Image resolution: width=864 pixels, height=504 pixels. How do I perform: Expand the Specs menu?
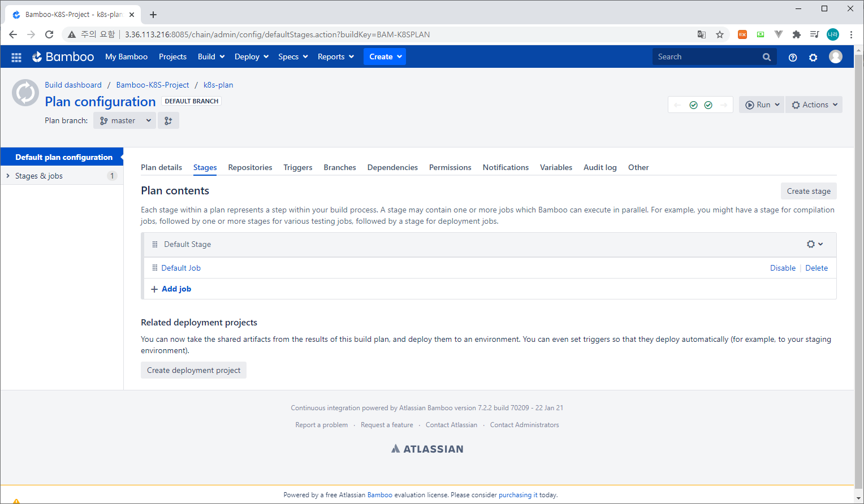(x=293, y=57)
